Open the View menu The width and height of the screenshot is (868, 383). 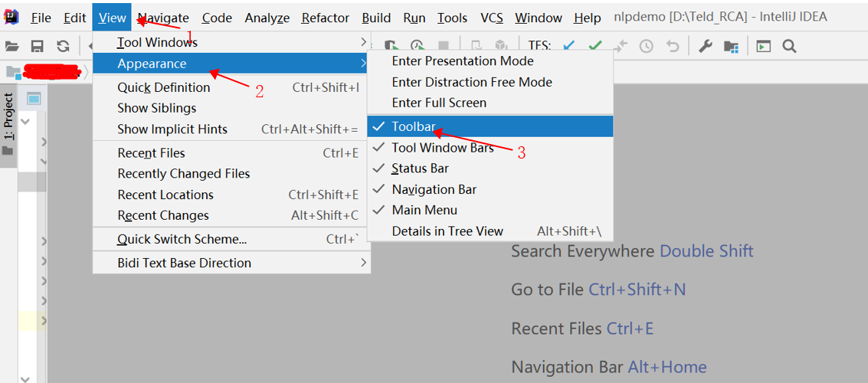click(113, 18)
